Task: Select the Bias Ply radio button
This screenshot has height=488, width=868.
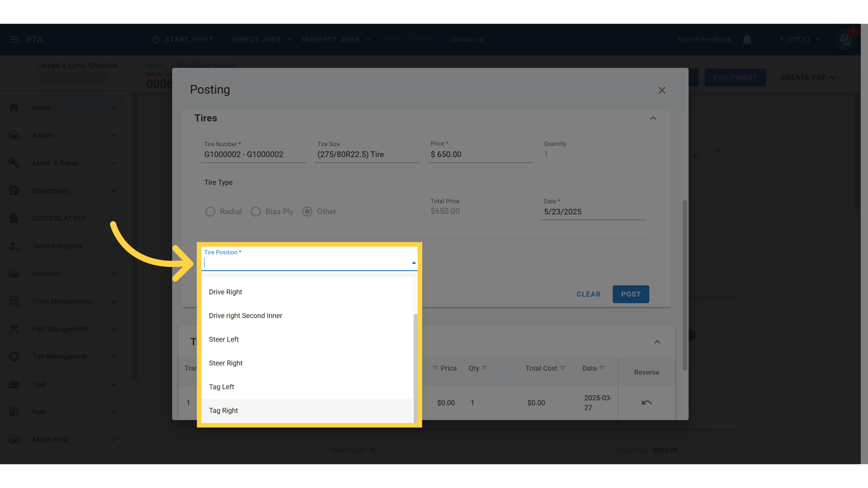Action: click(256, 211)
